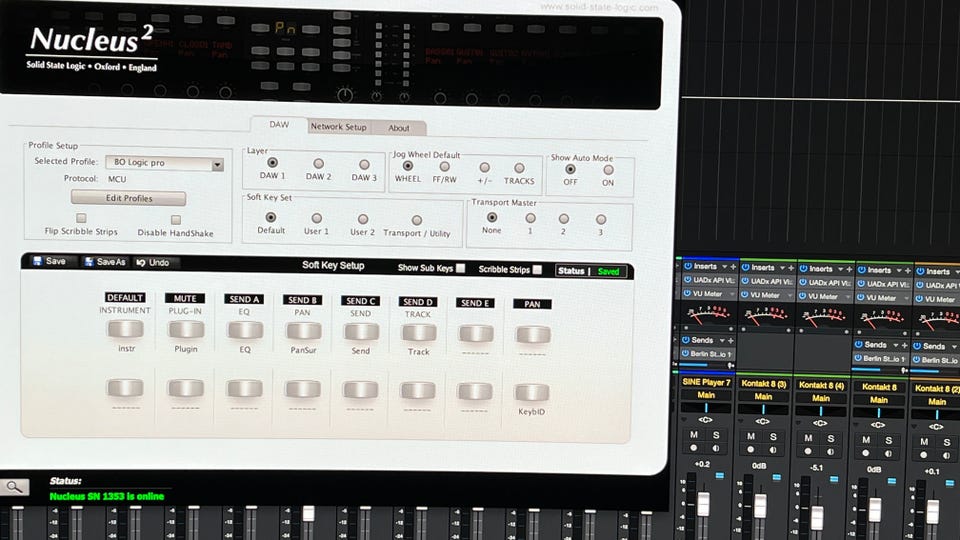960x540 pixels.
Task: Open Sends dropdown arrow on SINE Player 7 strip
Action: (x=722, y=340)
